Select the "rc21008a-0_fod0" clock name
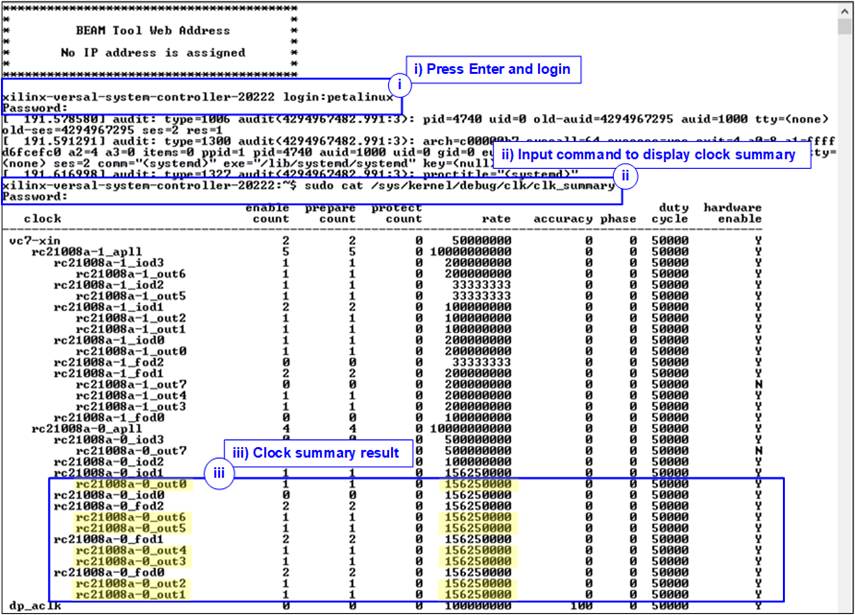Image resolution: width=855 pixels, height=615 pixels. [109, 572]
